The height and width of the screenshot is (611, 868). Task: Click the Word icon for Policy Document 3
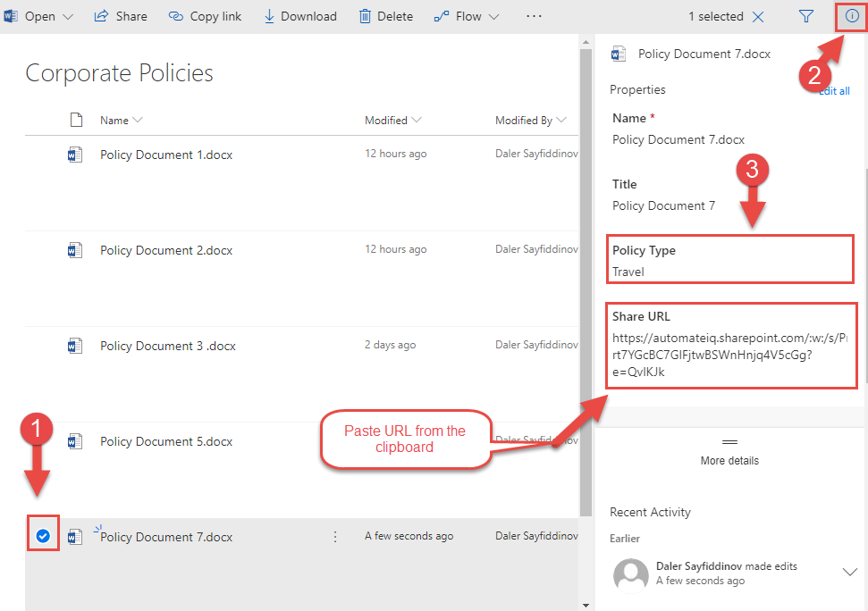(75, 346)
